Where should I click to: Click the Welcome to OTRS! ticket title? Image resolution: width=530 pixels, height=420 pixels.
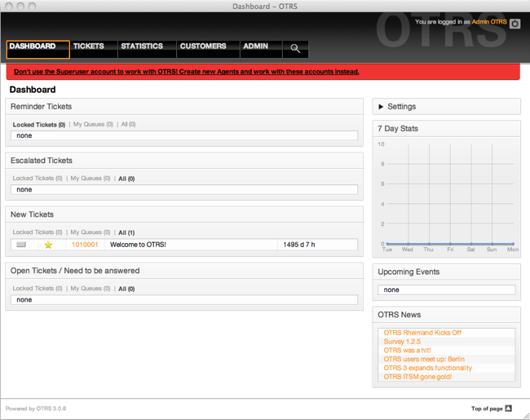[138, 245]
